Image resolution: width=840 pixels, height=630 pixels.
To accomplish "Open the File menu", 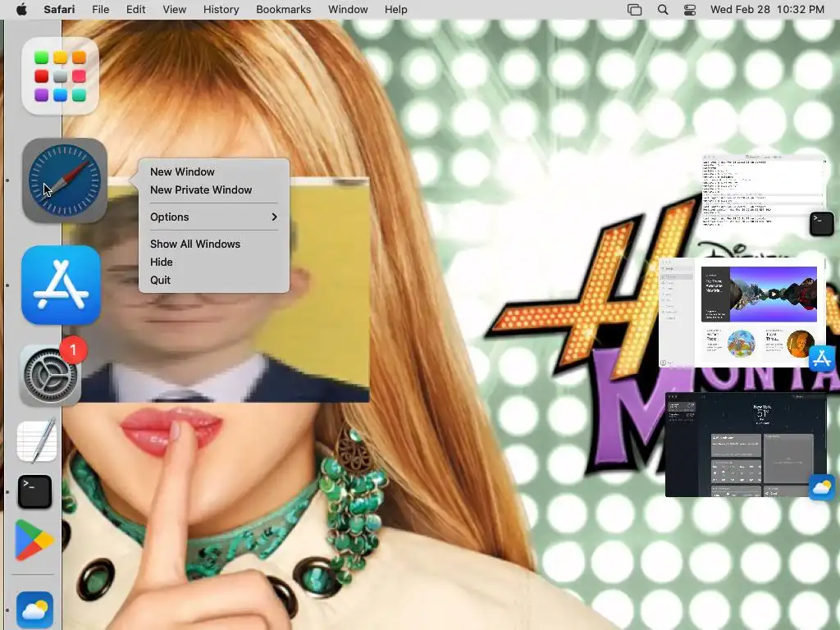I will pos(101,10).
